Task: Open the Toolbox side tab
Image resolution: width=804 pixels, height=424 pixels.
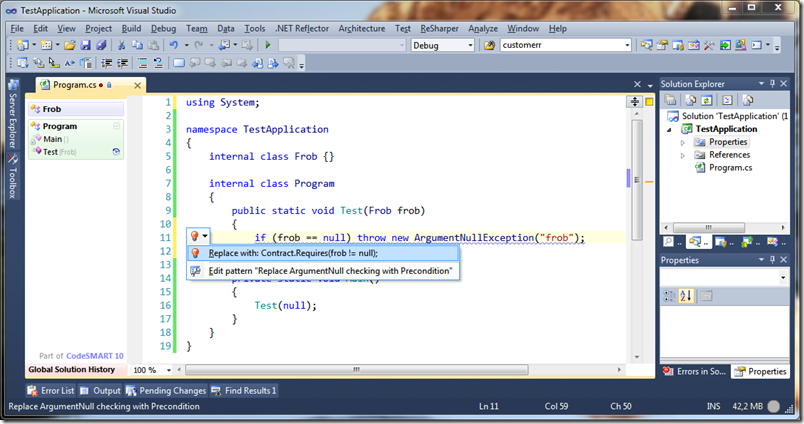Action: (13, 176)
